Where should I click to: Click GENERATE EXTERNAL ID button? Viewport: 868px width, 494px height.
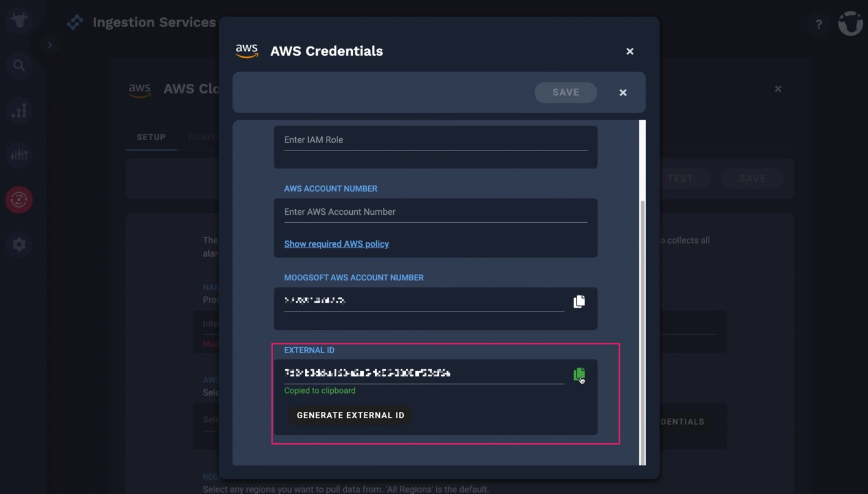pyautogui.click(x=350, y=415)
